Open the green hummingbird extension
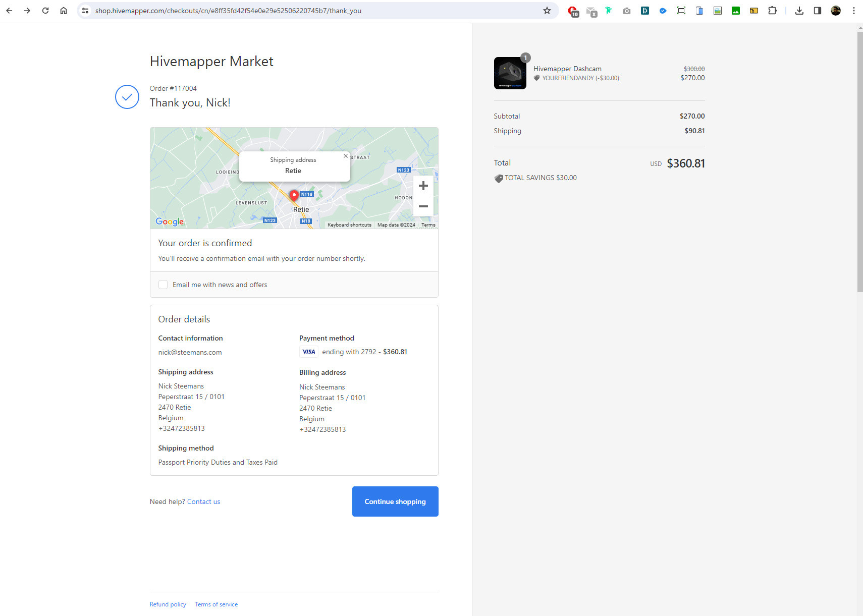Screen dimensions: 863x616 pyautogui.click(x=609, y=11)
